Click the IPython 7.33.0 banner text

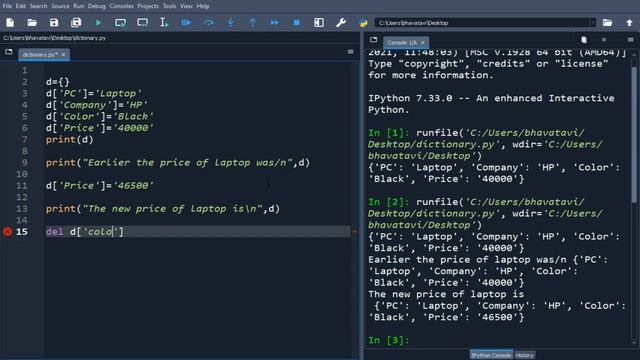click(491, 104)
